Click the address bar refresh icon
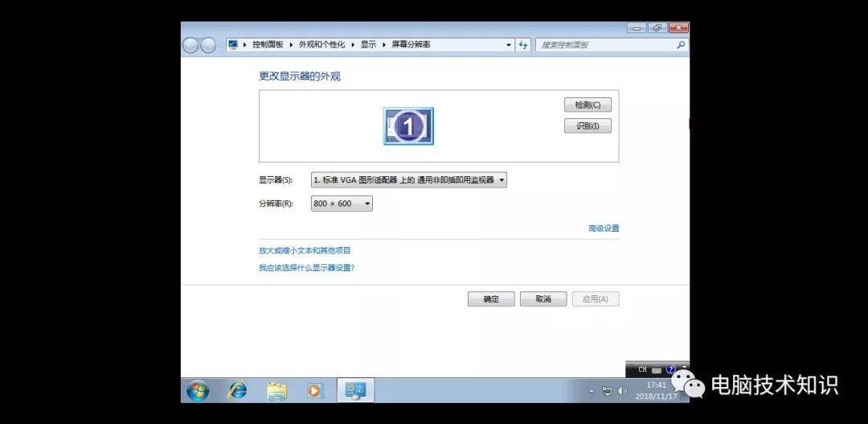 (x=523, y=45)
